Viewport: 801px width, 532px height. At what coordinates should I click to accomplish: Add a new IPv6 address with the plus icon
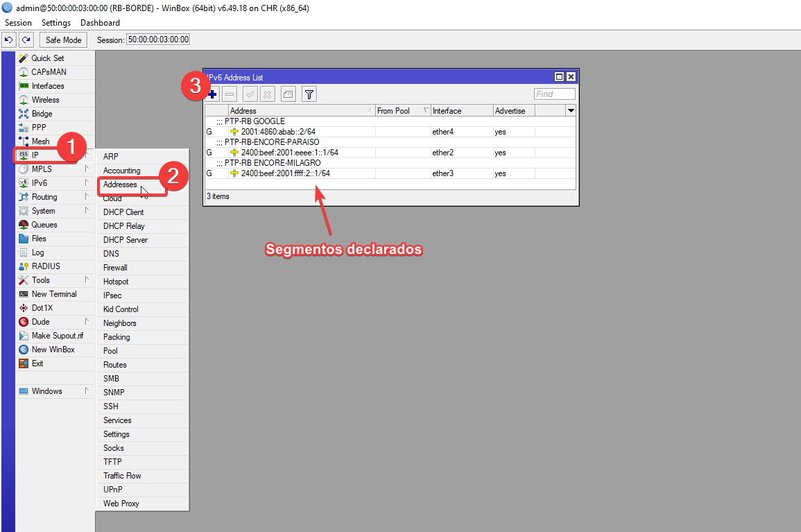click(x=212, y=94)
